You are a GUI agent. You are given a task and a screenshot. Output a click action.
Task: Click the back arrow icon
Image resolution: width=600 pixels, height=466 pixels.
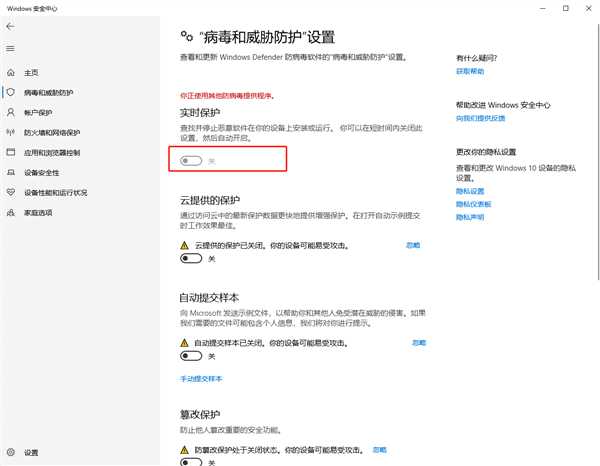coord(10,26)
